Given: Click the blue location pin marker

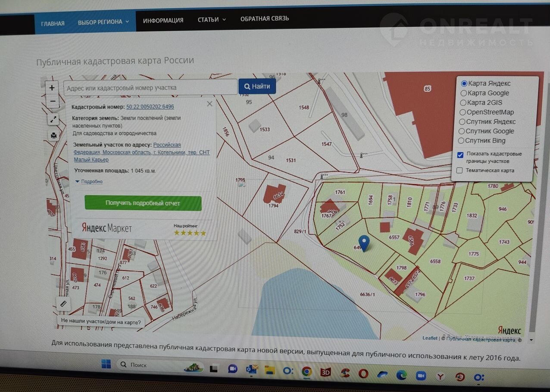Looking at the screenshot, I should [x=364, y=243].
